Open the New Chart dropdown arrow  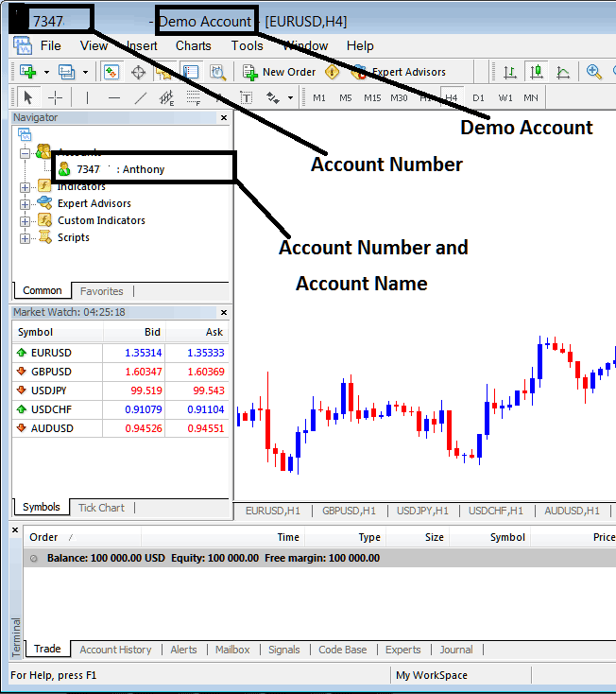(x=44, y=72)
